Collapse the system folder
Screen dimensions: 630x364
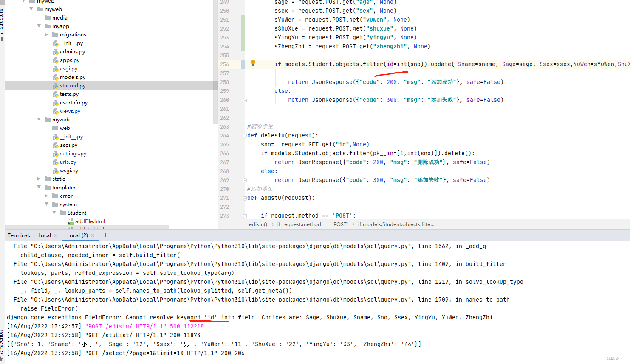tap(46, 204)
